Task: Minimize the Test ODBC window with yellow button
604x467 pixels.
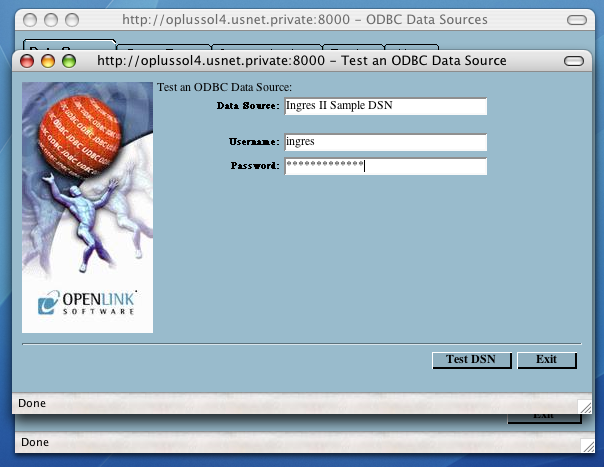Action: click(x=48, y=61)
